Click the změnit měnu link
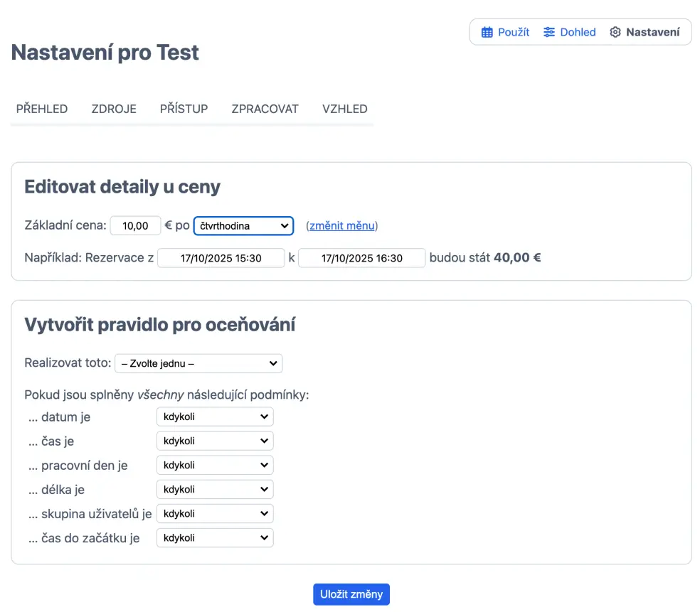The height and width of the screenshot is (612, 700). click(x=341, y=226)
